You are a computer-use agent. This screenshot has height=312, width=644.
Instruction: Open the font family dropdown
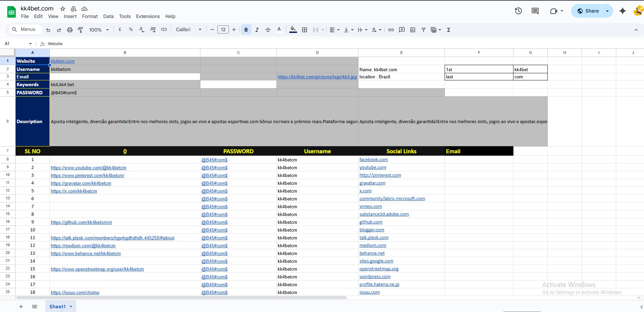[188, 30]
